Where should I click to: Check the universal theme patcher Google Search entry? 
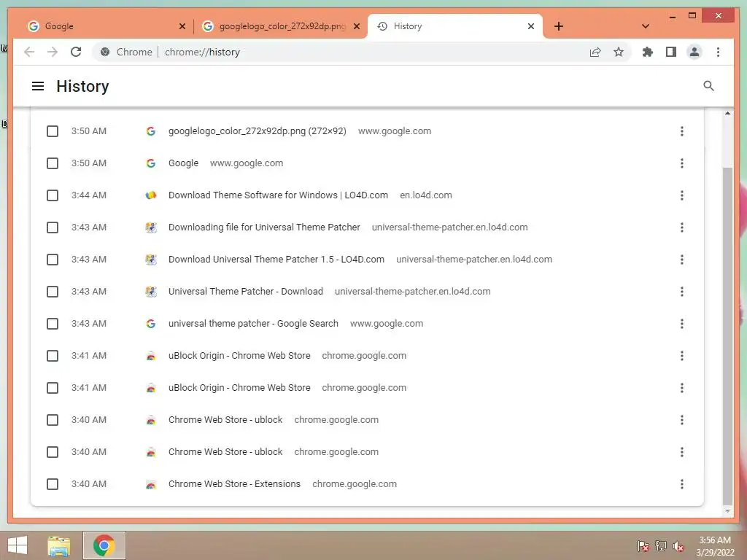click(53, 324)
